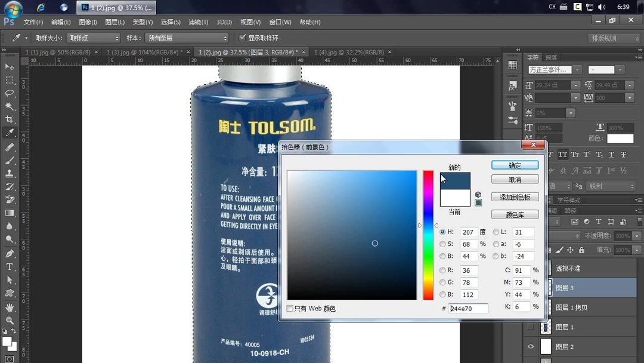Select the Clone Stamp tool
Screen dimensions: 644x363
8,173
